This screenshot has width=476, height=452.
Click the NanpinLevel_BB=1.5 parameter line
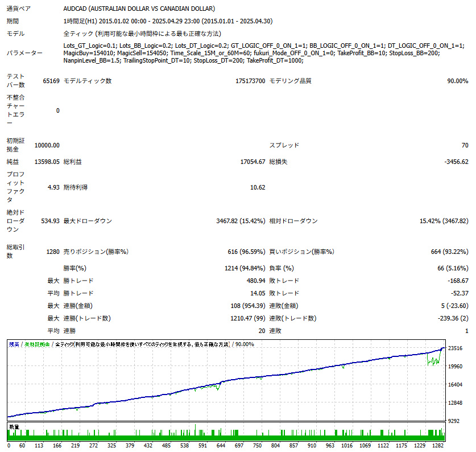[x=183, y=60]
